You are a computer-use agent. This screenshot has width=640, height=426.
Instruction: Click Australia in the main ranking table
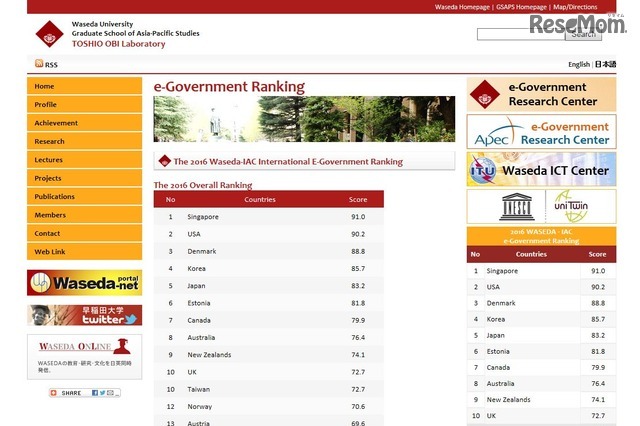click(x=201, y=337)
